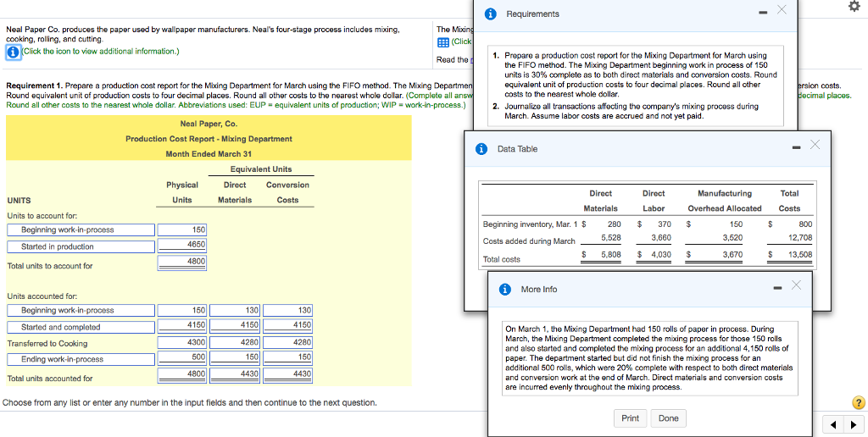Screen dimensions: 868x437
Task: Click 'Manufacturing Overhead Allocated' column header
Action: [725, 202]
